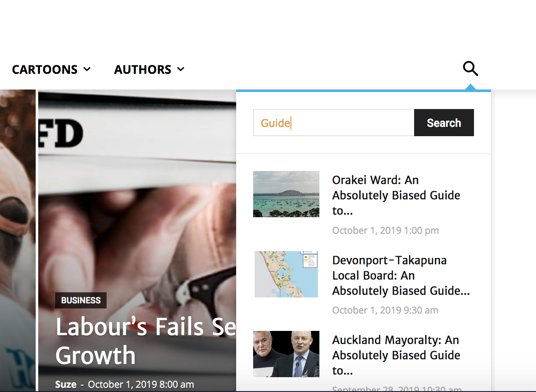Click the Search button
536x392 pixels.
tap(444, 123)
